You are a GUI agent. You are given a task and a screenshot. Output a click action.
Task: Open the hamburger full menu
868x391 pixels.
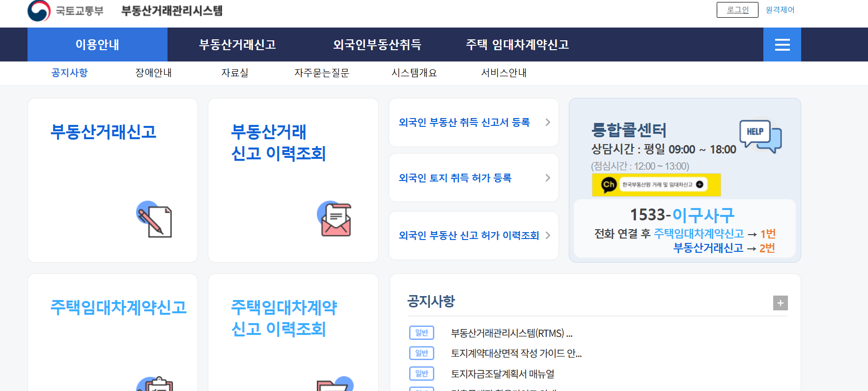coord(782,45)
